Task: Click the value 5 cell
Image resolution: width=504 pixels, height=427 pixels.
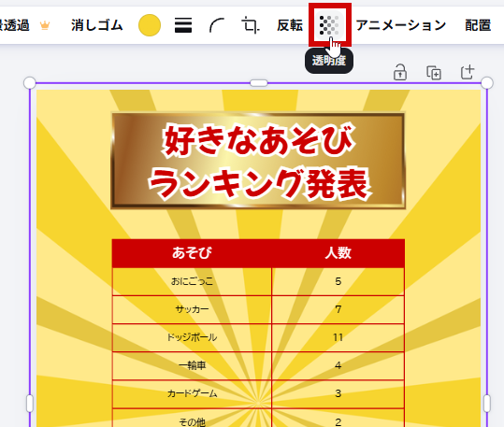Action: tap(338, 281)
